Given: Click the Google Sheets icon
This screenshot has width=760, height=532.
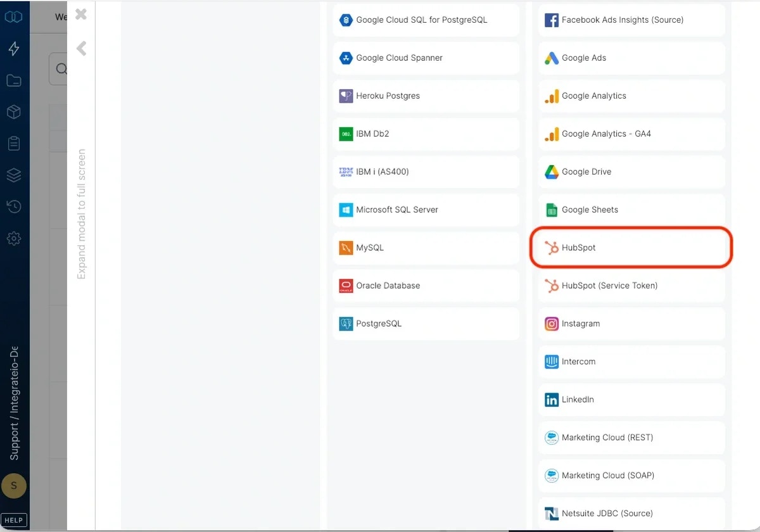Looking at the screenshot, I should 552,210.
